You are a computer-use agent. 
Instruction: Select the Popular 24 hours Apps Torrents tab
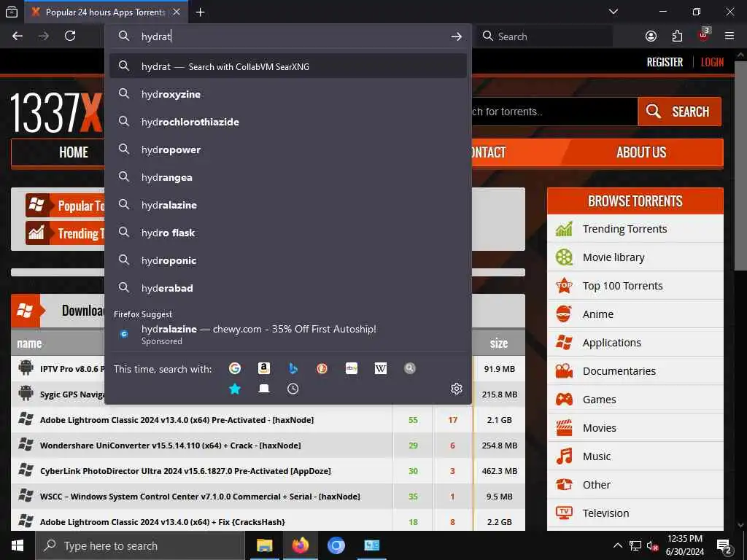[106, 12]
